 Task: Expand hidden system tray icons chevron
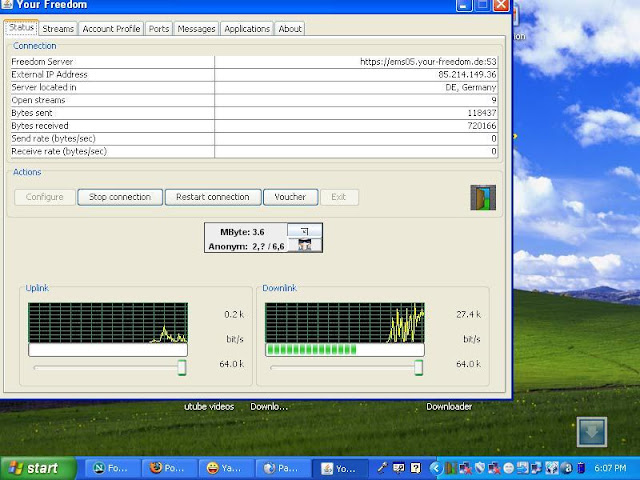click(x=436, y=468)
